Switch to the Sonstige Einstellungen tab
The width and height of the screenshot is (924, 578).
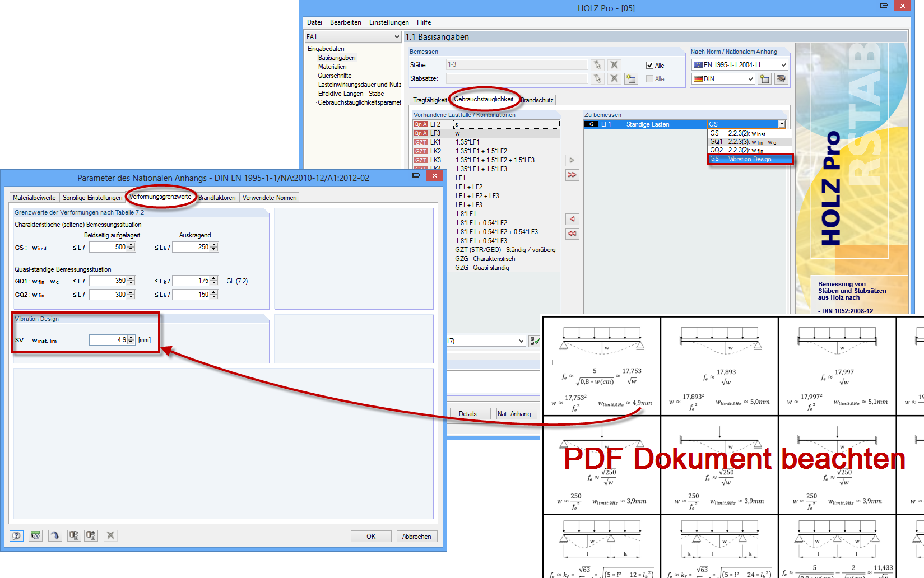pos(92,198)
